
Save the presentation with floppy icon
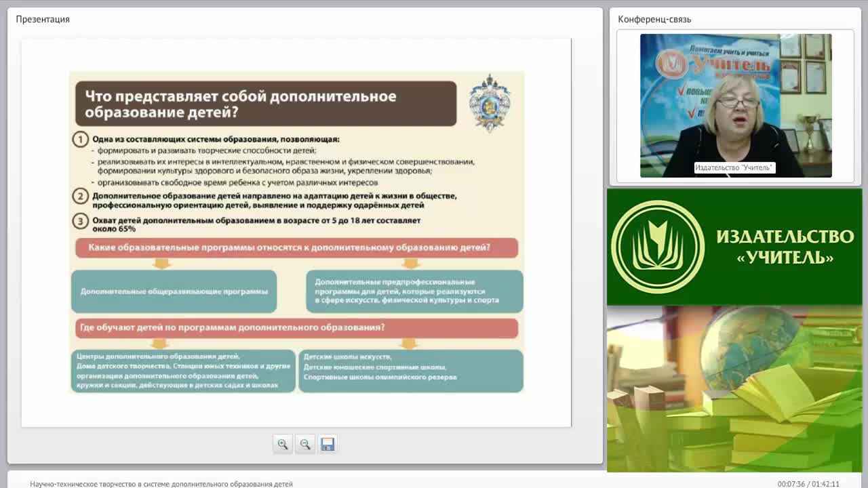pos(328,444)
